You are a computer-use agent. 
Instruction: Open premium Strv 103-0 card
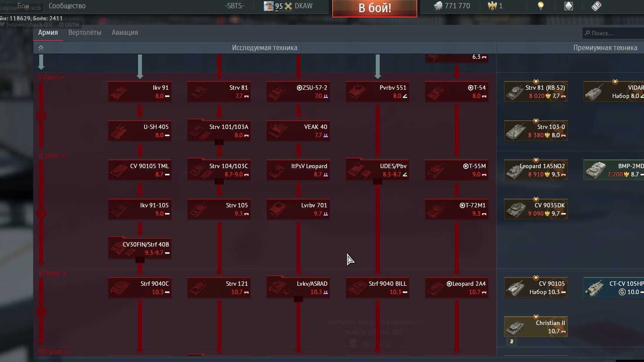(536, 131)
